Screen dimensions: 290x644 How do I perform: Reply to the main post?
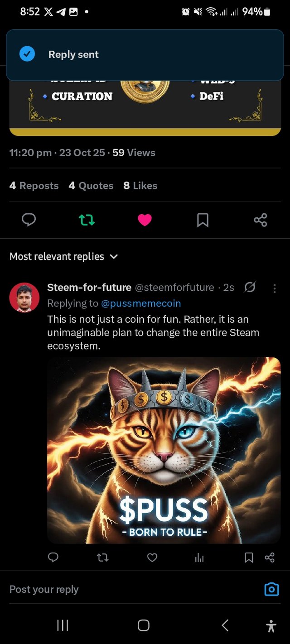(29, 220)
